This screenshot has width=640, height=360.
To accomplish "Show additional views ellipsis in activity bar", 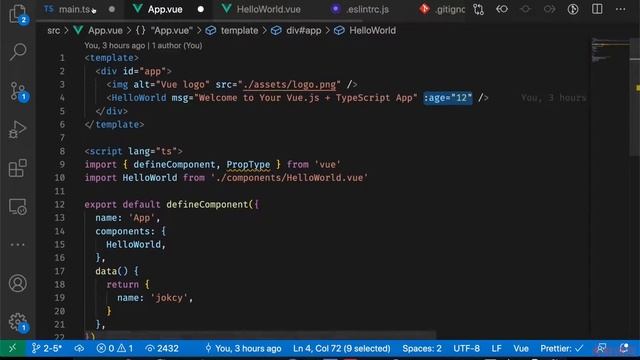I will pyautogui.click(x=18, y=244).
